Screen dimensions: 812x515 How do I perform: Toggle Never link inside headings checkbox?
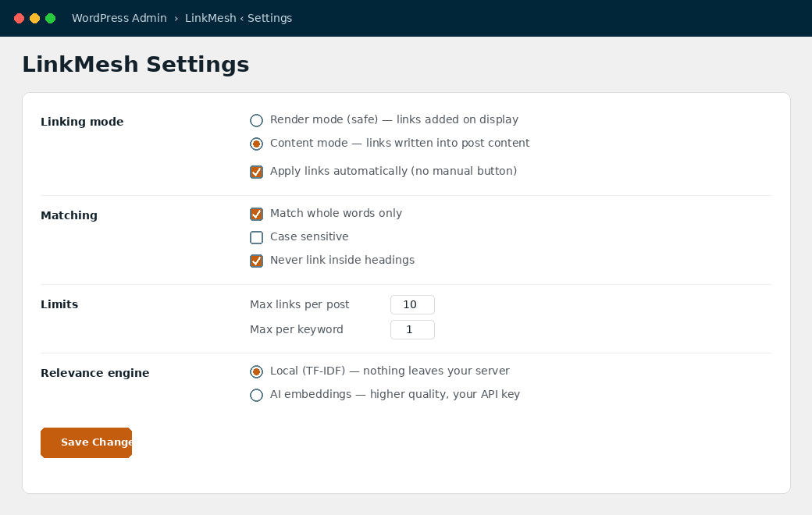pos(256,261)
